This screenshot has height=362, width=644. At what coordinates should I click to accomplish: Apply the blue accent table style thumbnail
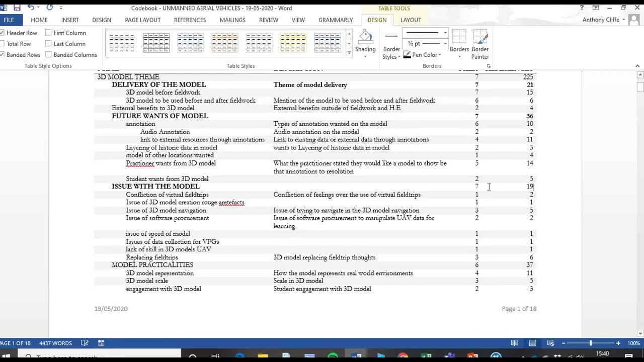tap(190, 43)
